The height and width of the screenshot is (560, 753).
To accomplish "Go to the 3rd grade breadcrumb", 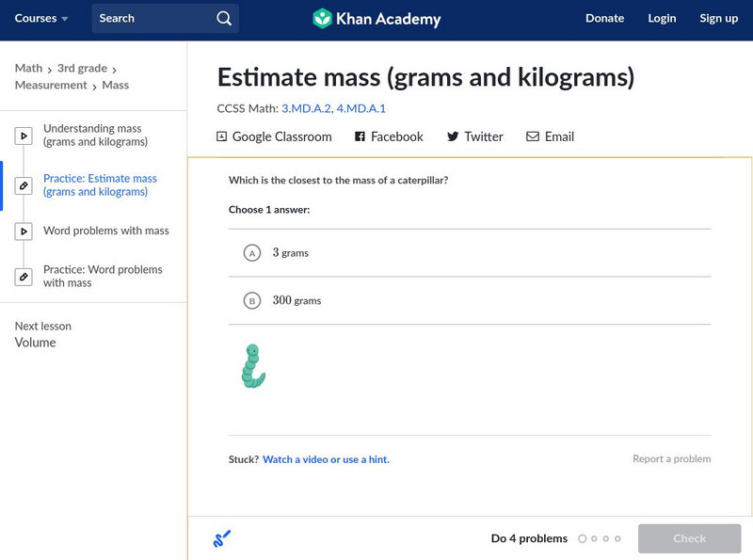I will coord(81,69).
